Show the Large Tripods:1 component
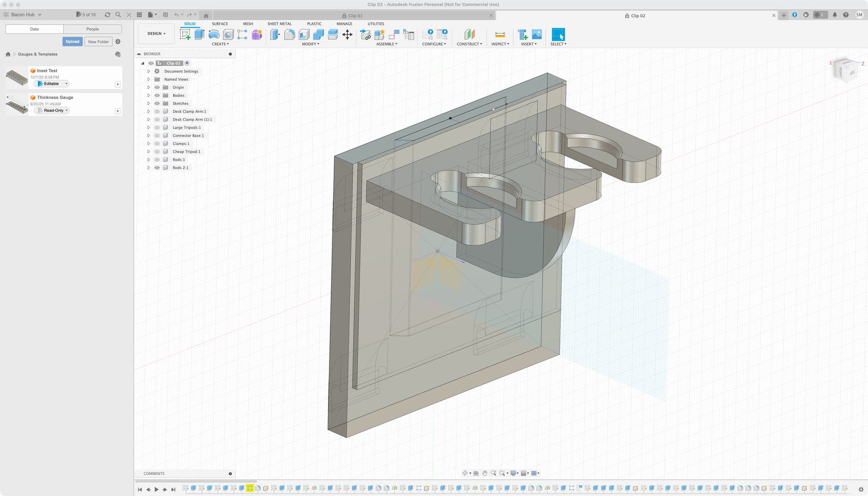Image resolution: width=868 pixels, height=496 pixels. [157, 127]
